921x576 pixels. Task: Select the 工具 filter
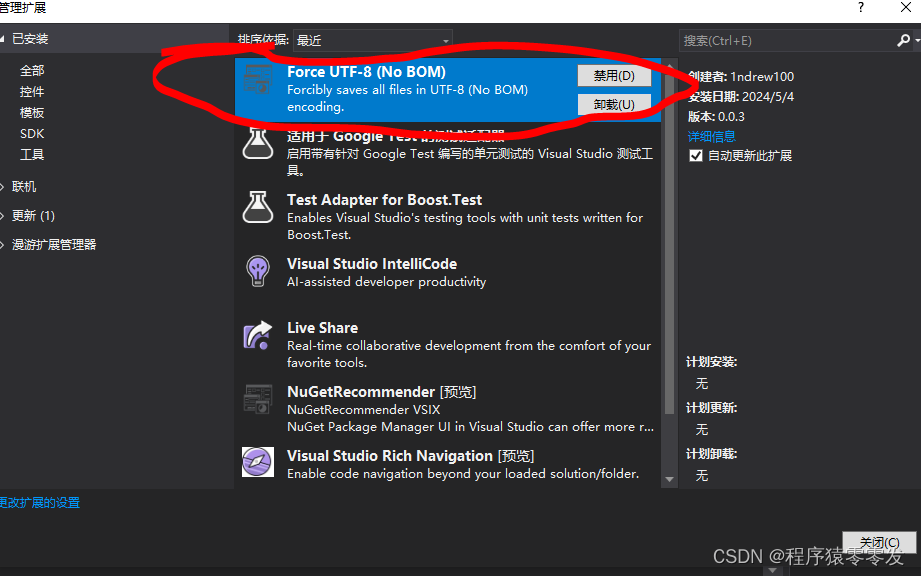click(x=32, y=154)
